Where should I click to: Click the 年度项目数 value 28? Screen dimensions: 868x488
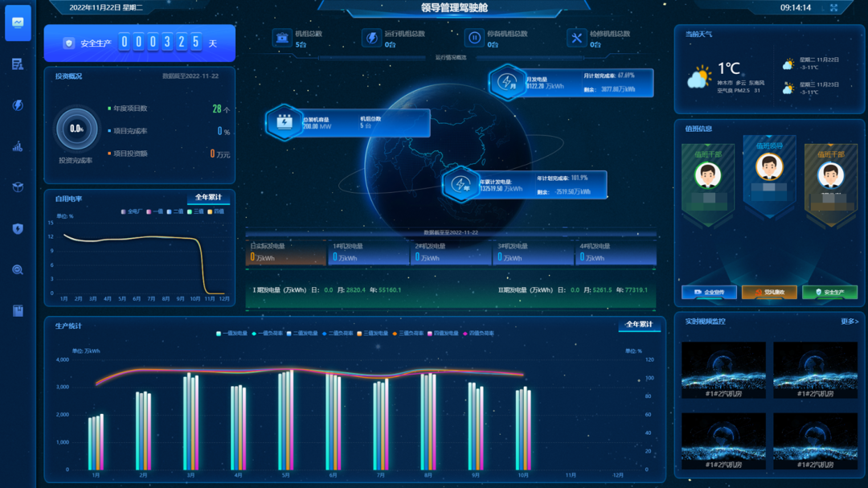click(x=217, y=109)
